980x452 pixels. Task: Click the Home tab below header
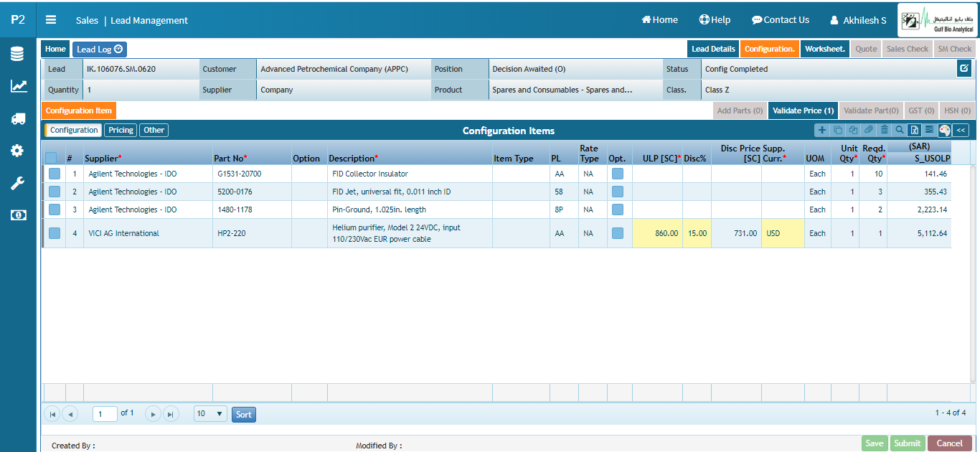pyautogui.click(x=55, y=49)
